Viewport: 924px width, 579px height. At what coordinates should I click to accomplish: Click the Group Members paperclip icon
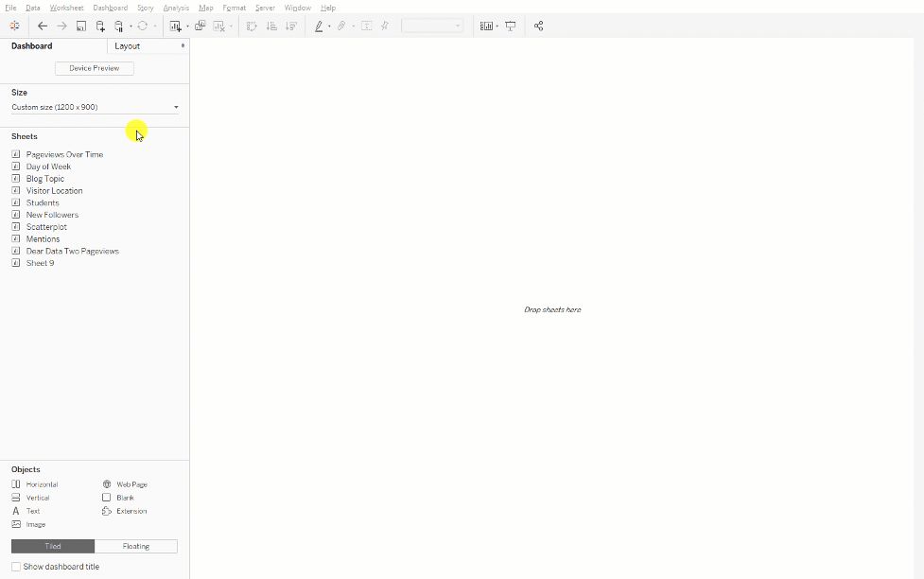pyautogui.click(x=341, y=26)
